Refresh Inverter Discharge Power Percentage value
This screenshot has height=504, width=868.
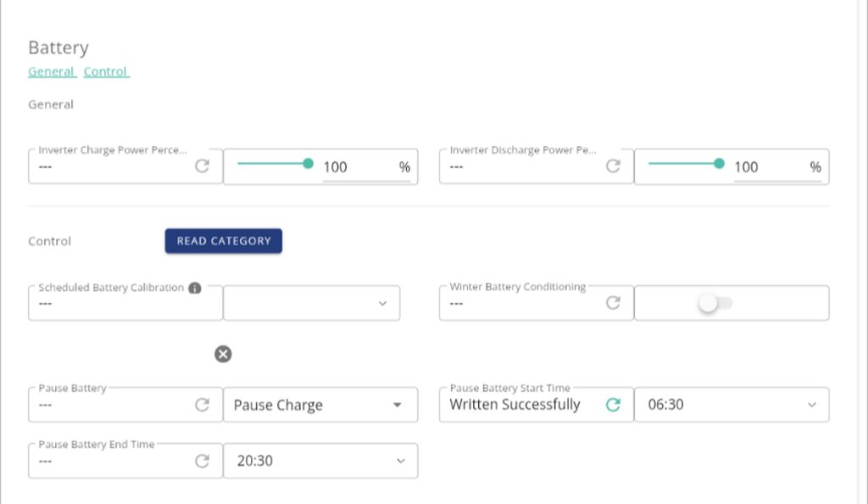tap(613, 166)
